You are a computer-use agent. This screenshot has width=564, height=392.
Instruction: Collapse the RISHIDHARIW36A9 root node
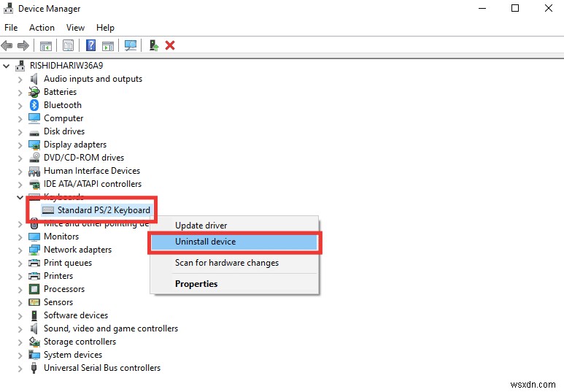[6, 66]
